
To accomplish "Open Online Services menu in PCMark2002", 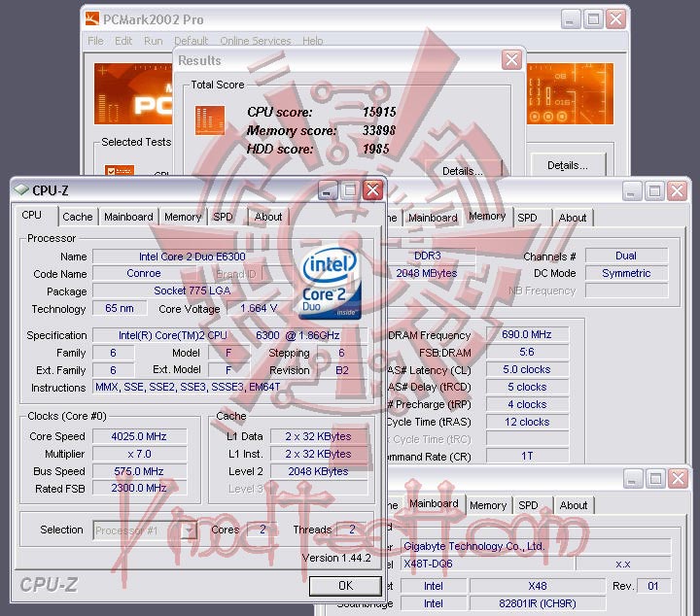I will (x=256, y=41).
